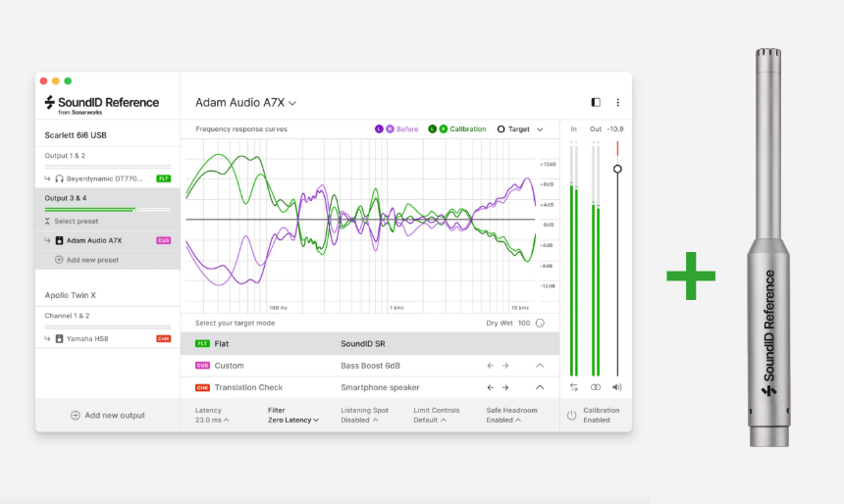The height and width of the screenshot is (504, 844).
Task: Go to previous Translation Check profile arrow
Action: (491, 387)
